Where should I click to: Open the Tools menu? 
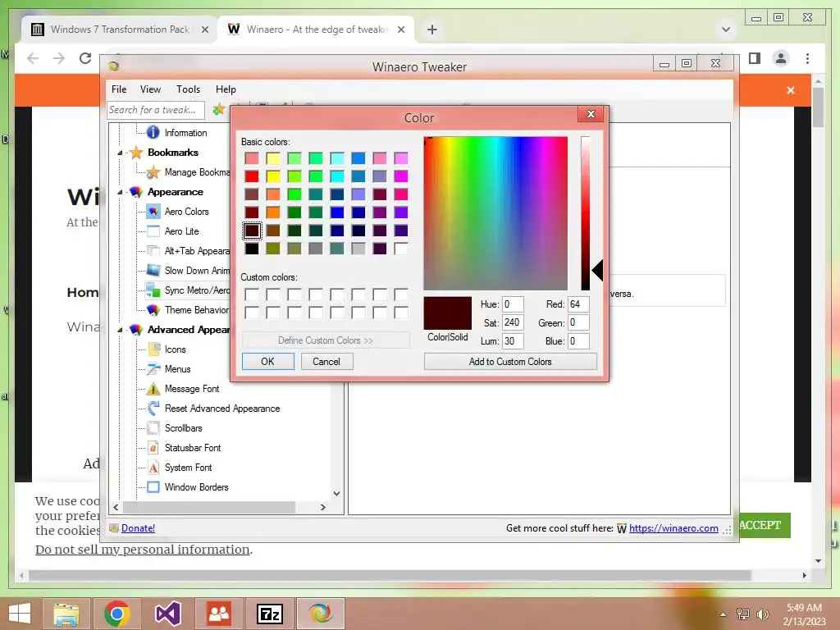pos(188,89)
